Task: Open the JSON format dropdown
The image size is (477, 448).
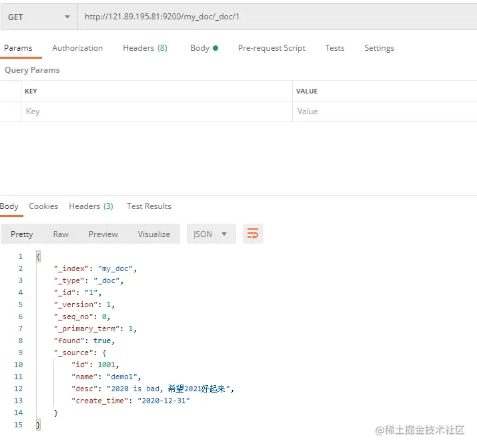Action: pyautogui.click(x=211, y=234)
